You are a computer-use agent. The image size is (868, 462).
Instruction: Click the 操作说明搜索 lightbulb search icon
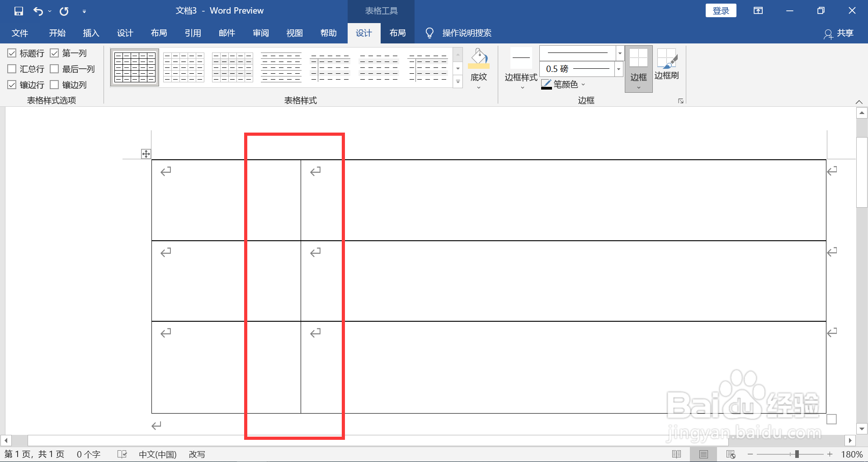pyautogui.click(x=429, y=33)
